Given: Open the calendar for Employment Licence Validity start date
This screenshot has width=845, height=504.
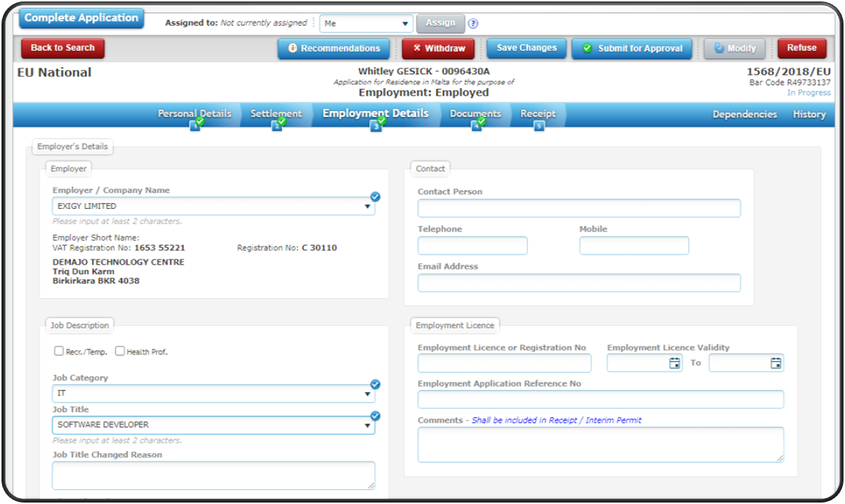Looking at the screenshot, I should point(674,362).
